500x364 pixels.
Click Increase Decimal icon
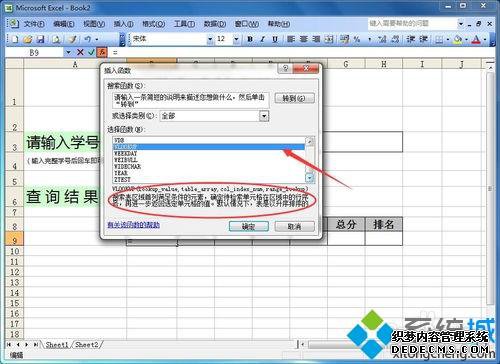[x=382, y=39]
